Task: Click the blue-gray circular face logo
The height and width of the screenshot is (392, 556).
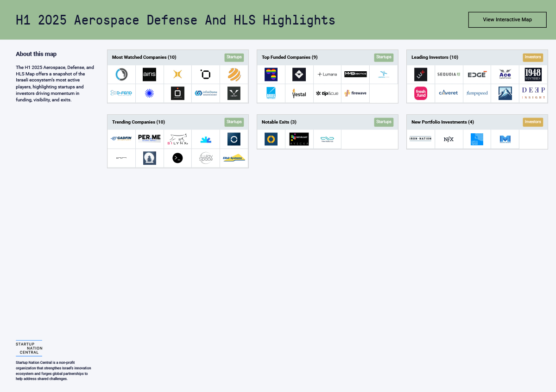Action: pyautogui.click(x=121, y=74)
